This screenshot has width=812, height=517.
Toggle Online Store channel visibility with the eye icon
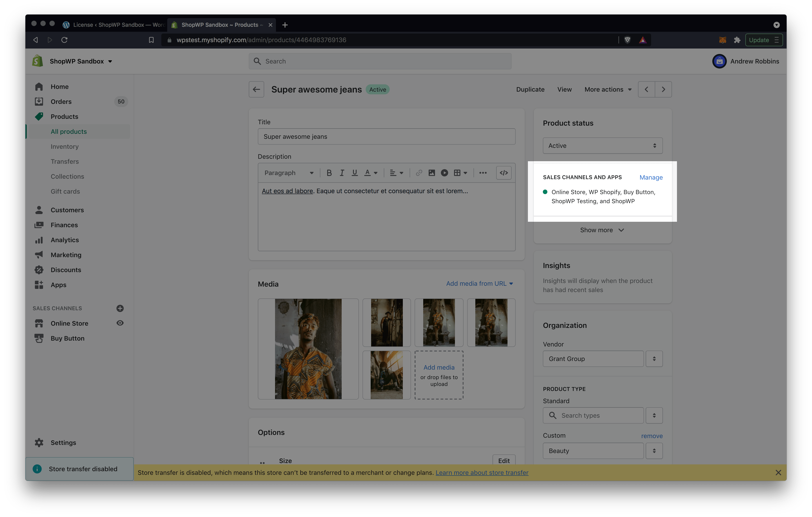[120, 323]
